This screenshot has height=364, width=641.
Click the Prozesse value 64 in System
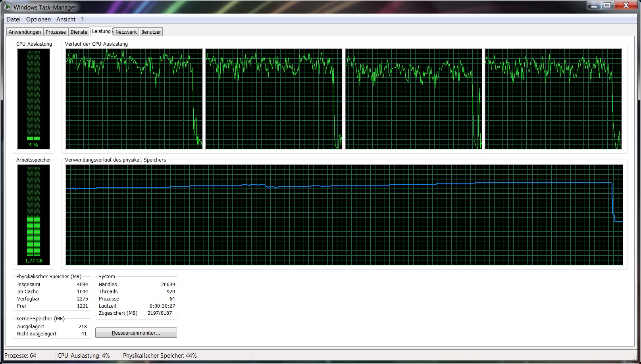pyautogui.click(x=172, y=299)
